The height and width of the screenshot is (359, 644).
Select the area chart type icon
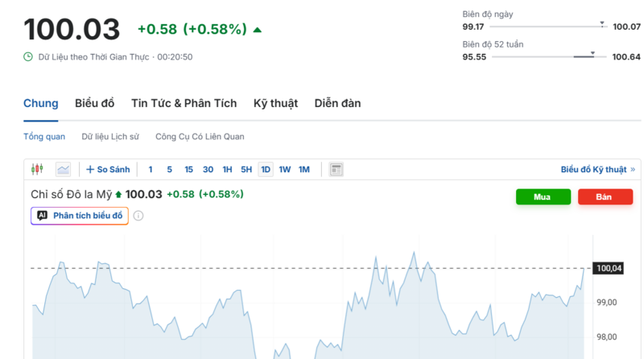[64, 169]
